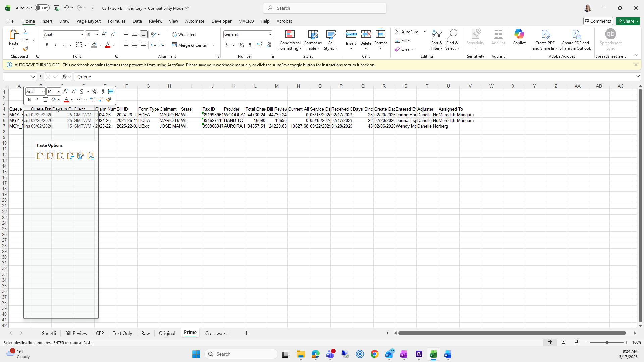Expand the formula bar chevron
The image size is (644, 362).
[x=638, y=77]
